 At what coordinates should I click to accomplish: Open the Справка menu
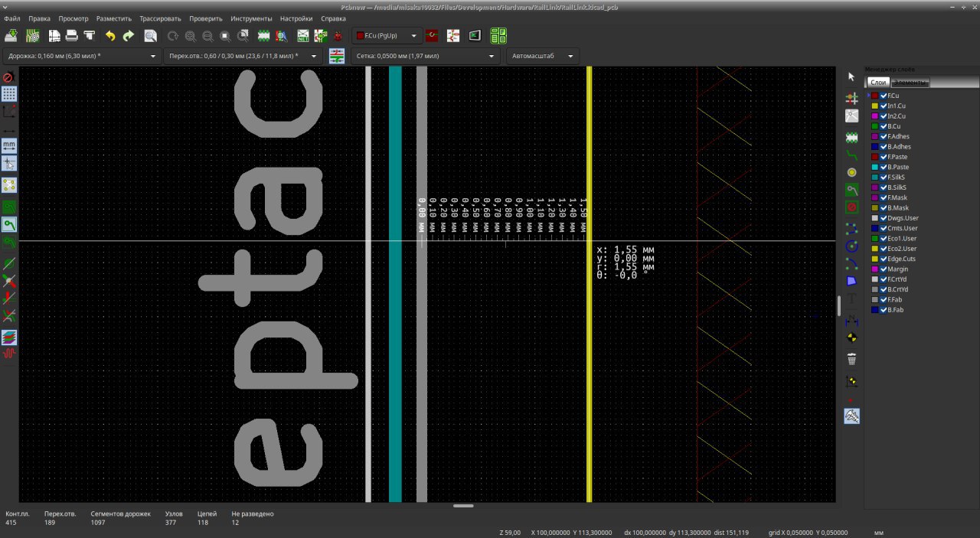click(333, 18)
